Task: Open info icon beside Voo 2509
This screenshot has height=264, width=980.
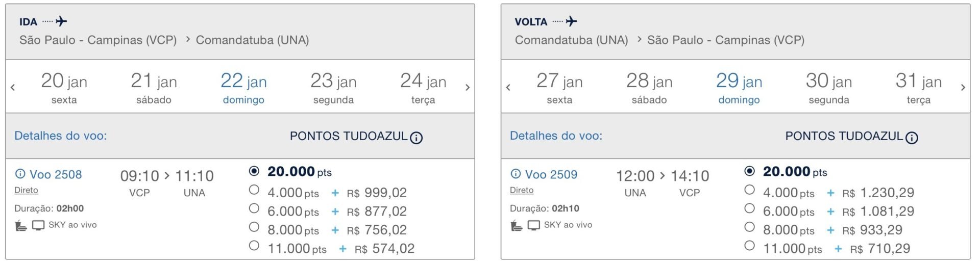Action: pyautogui.click(x=516, y=174)
